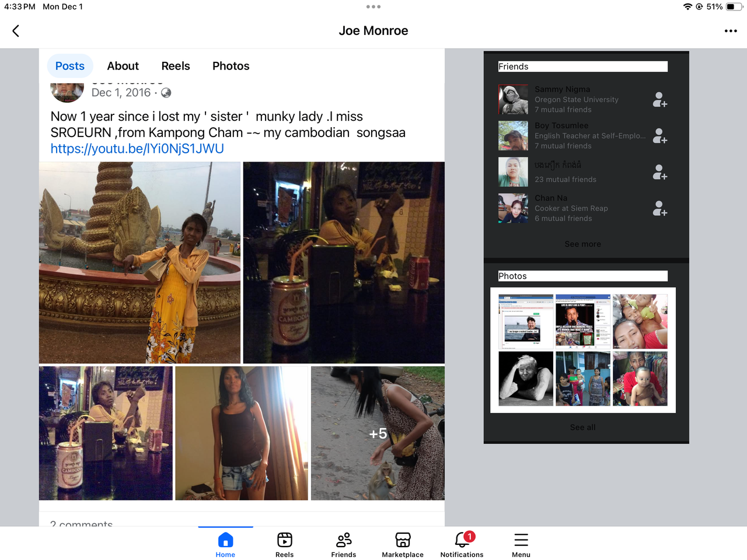Switch to the profile Reels tab
The height and width of the screenshot is (560, 747).
pos(176,66)
